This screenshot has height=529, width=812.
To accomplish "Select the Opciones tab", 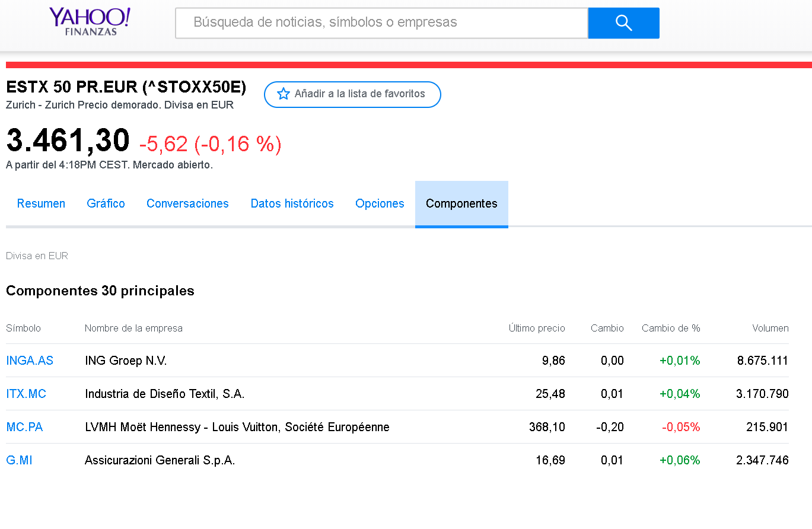I will click(x=380, y=203).
